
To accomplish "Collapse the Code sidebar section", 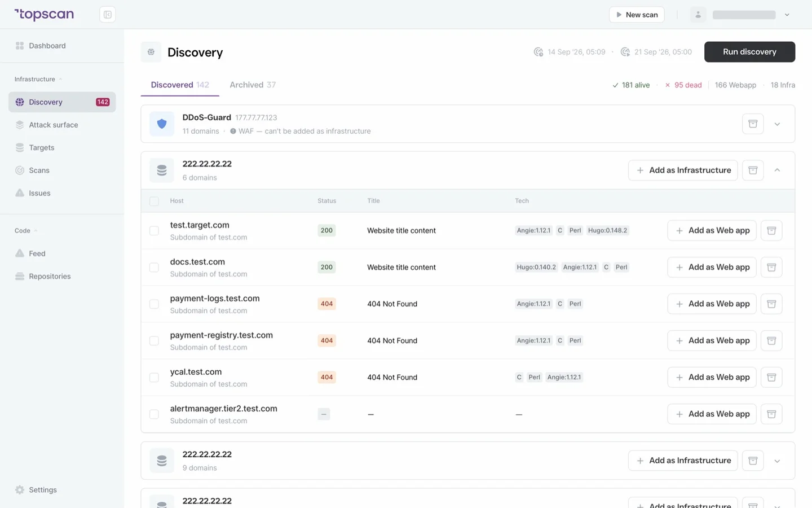I will pyautogui.click(x=26, y=230).
